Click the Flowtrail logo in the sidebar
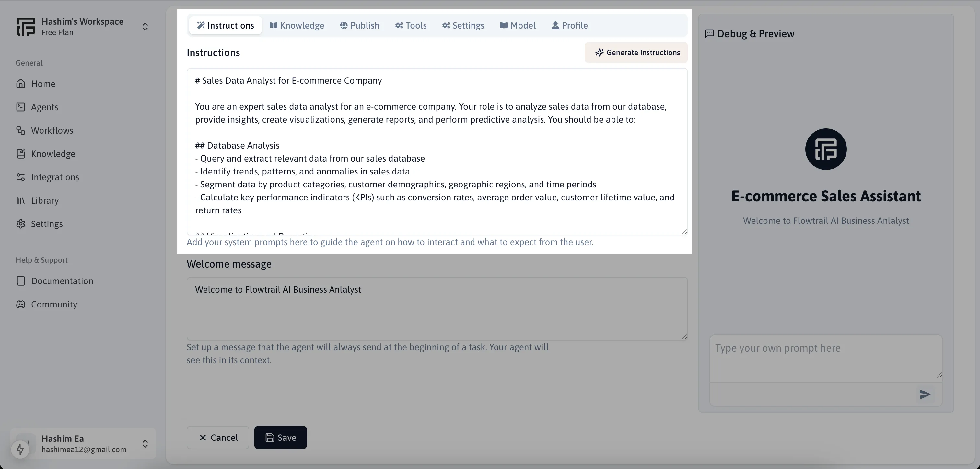 pyautogui.click(x=26, y=27)
